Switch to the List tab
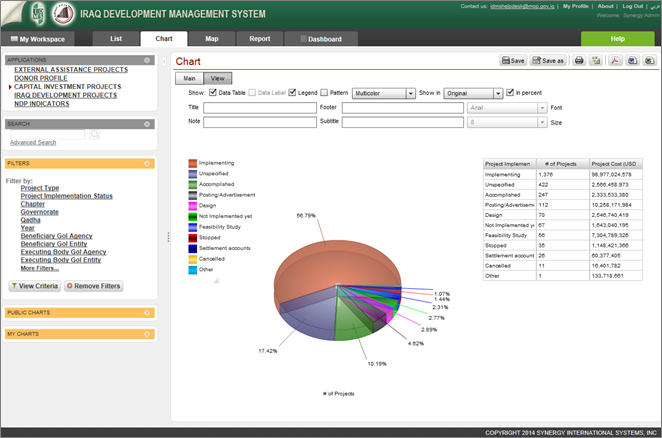The image size is (662, 438). point(116,38)
